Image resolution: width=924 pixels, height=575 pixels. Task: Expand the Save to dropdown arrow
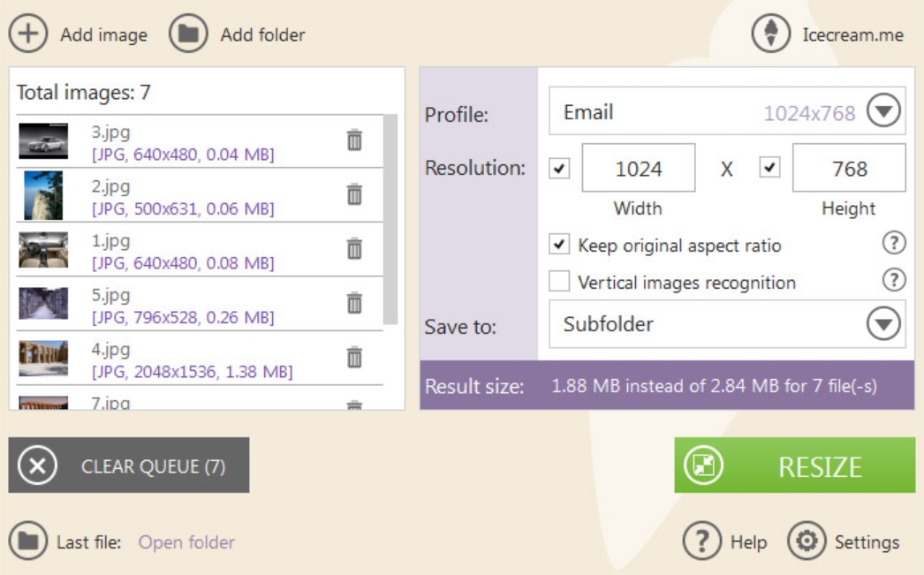(x=883, y=323)
